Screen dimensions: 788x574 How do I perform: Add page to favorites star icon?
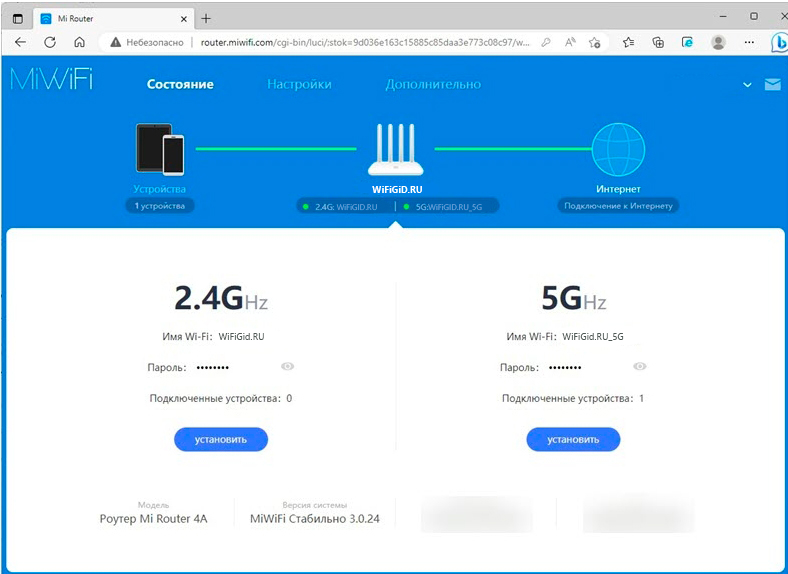[x=595, y=43]
